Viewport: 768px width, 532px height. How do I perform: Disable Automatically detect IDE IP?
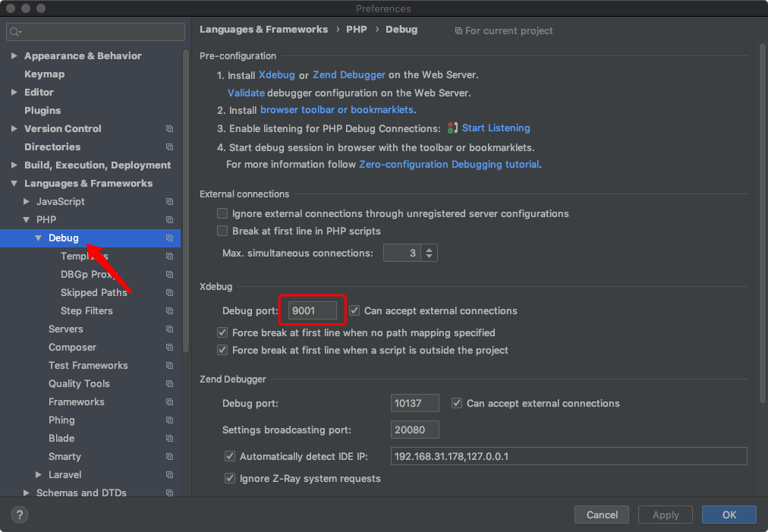tap(230, 456)
